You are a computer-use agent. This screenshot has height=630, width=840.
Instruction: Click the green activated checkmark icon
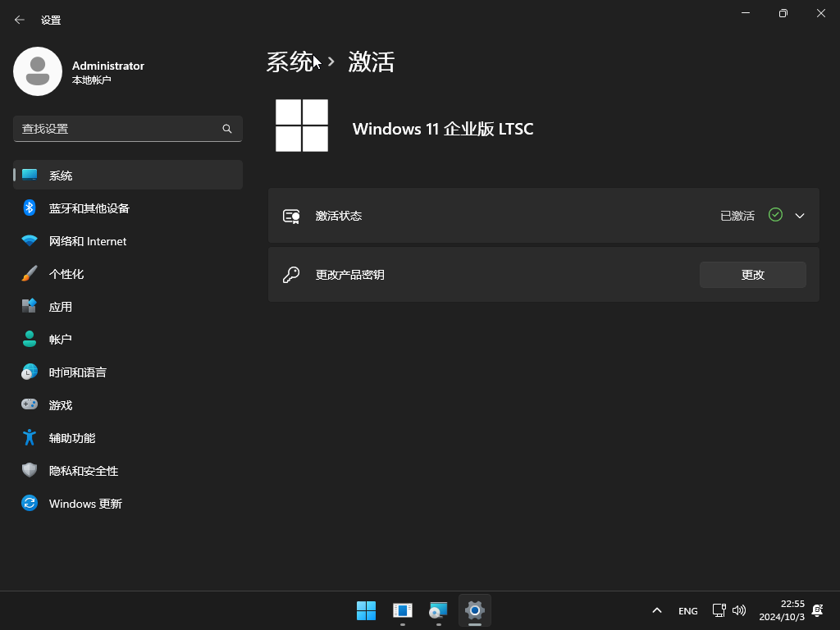775,215
